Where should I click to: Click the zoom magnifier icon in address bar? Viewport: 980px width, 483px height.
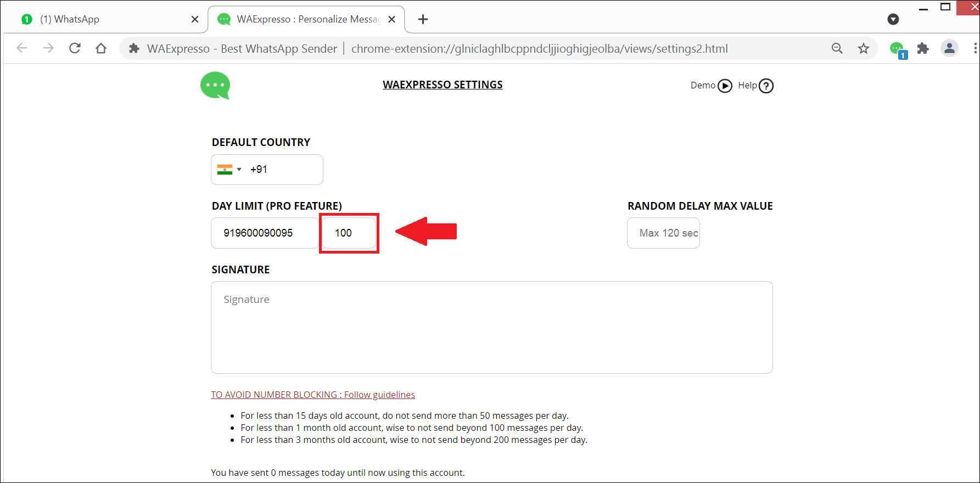click(x=837, y=48)
